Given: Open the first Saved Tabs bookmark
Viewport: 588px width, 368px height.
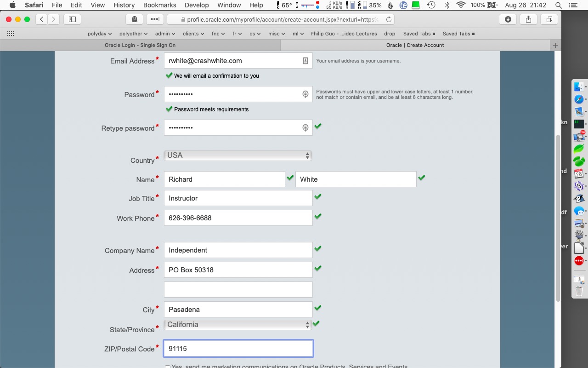Looking at the screenshot, I should 419,34.
